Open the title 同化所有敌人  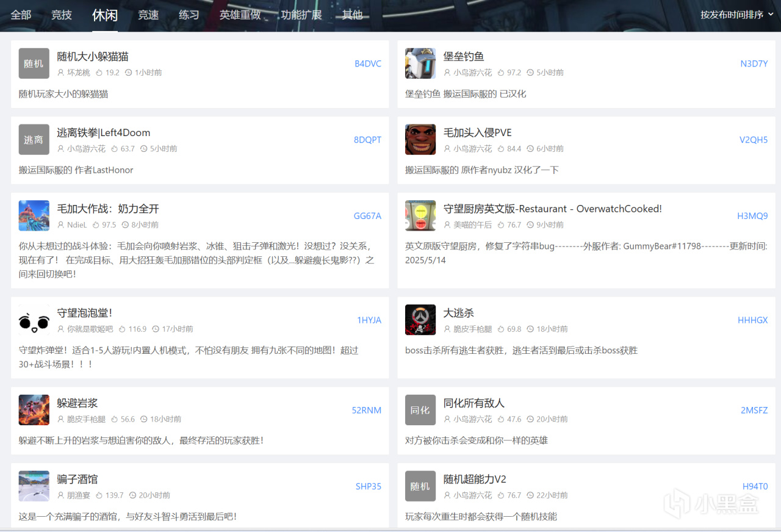pyautogui.click(x=474, y=403)
